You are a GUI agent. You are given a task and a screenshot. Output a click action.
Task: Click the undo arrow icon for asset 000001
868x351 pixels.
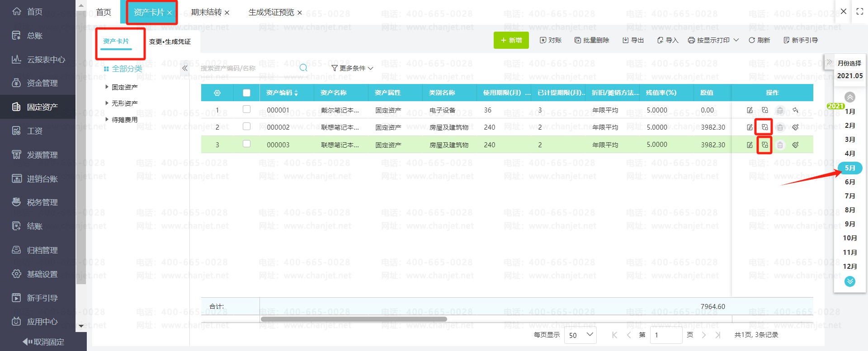(x=795, y=110)
